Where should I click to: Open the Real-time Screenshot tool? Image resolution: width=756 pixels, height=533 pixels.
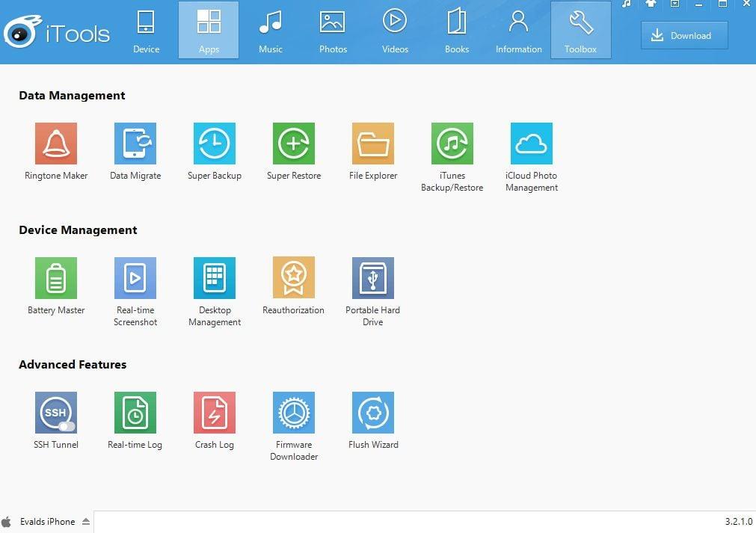135,278
